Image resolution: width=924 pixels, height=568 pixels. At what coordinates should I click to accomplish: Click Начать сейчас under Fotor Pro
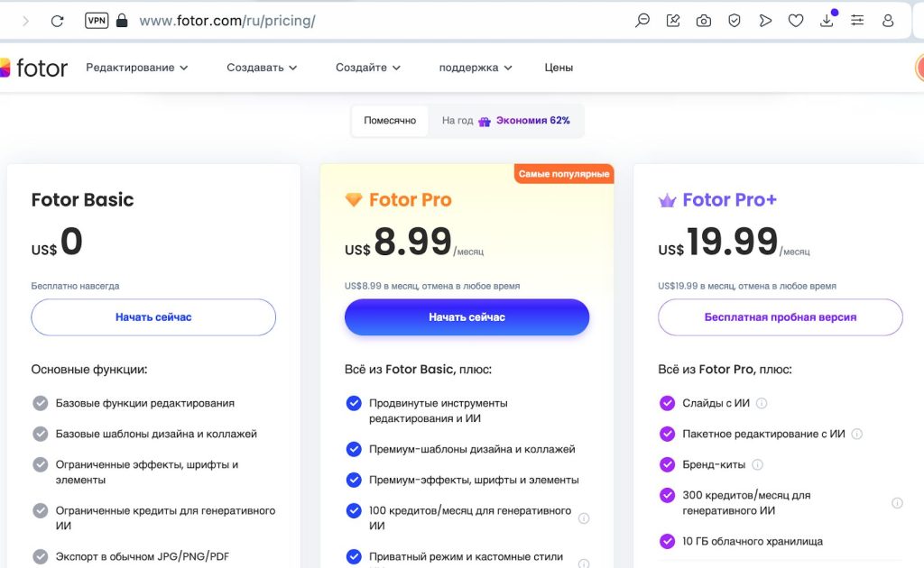(x=467, y=317)
